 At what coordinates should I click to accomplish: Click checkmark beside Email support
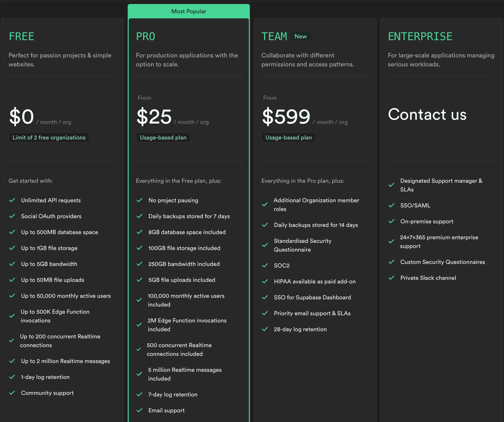139,410
